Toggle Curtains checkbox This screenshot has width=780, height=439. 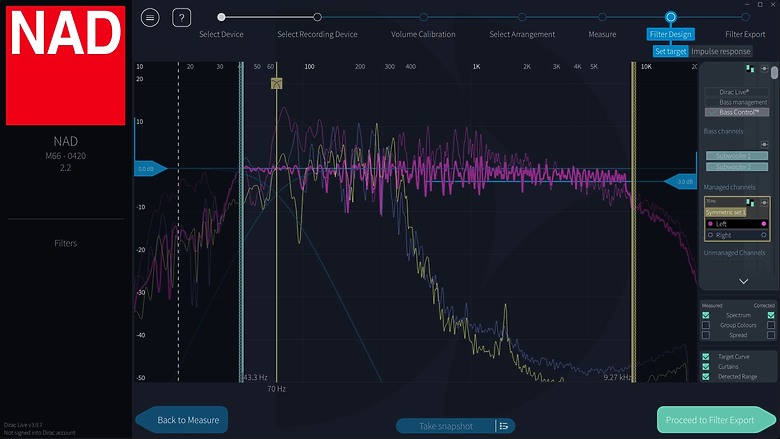coord(706,366)
